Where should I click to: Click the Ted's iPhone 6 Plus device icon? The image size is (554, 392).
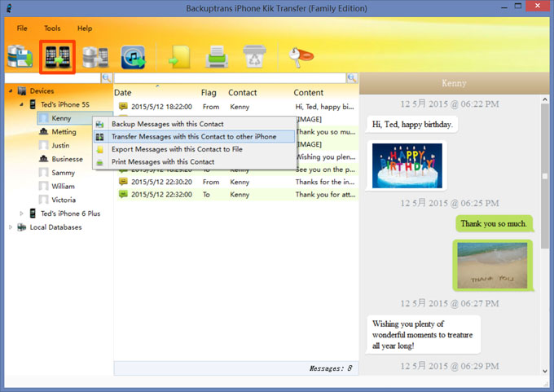33,214
